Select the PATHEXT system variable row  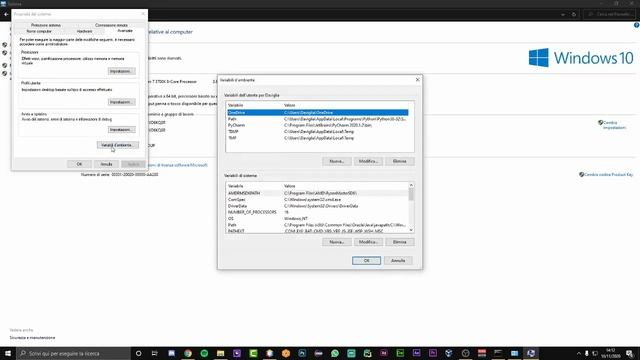click(318, 231)
